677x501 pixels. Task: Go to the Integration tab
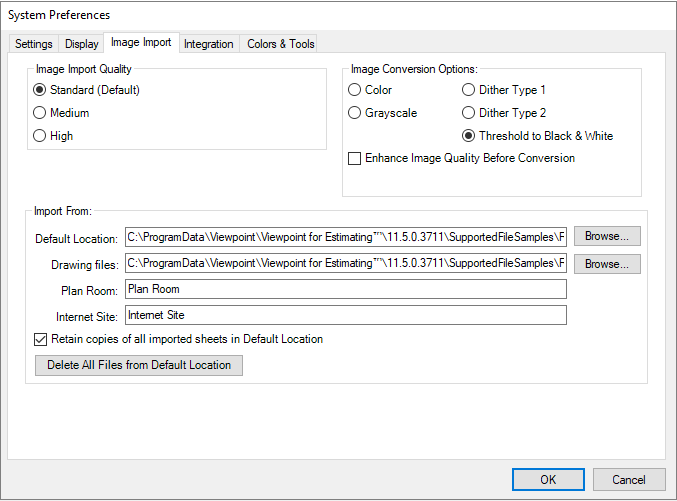tap(209, 44)
